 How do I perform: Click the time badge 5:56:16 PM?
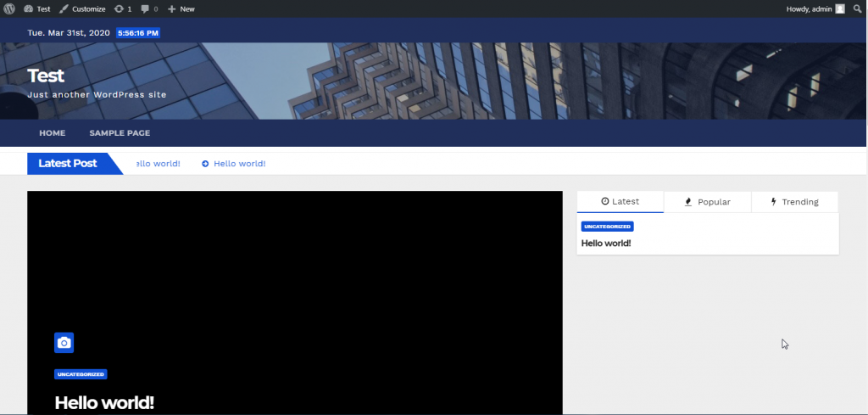(138, 33)
